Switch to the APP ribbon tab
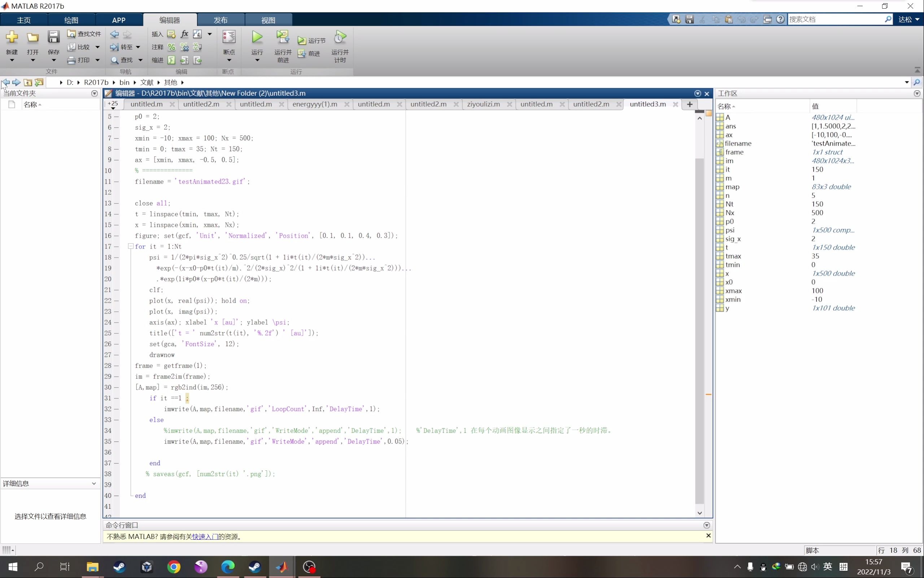This screenshot has width=924, height=578. pyautogui.click(x=119, y=20)
